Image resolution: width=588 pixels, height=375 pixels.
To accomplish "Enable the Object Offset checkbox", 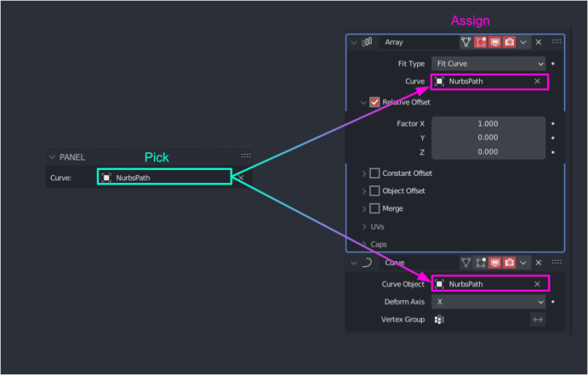I will (x=375, y=190).
